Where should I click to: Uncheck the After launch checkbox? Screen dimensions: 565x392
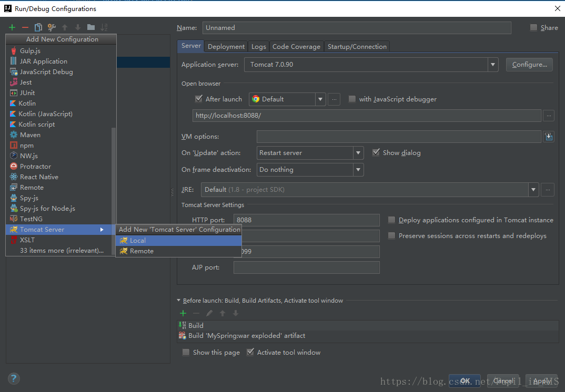(x=198, y=99)
